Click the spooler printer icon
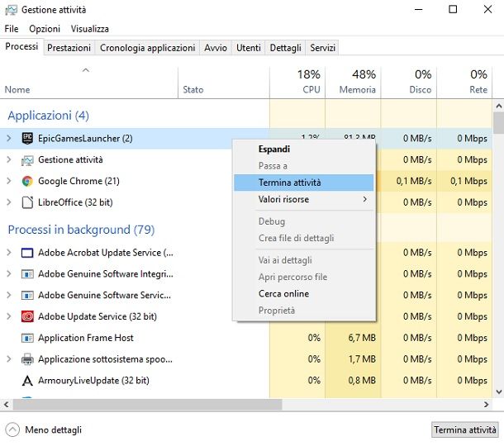504x446 pixels. click(x=27, y=359)
